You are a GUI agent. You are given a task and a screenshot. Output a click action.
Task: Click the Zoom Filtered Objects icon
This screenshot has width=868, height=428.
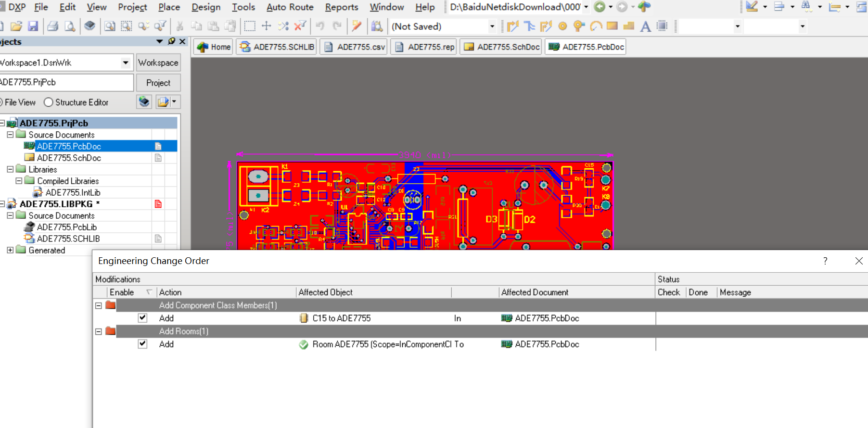coord(160,26)
